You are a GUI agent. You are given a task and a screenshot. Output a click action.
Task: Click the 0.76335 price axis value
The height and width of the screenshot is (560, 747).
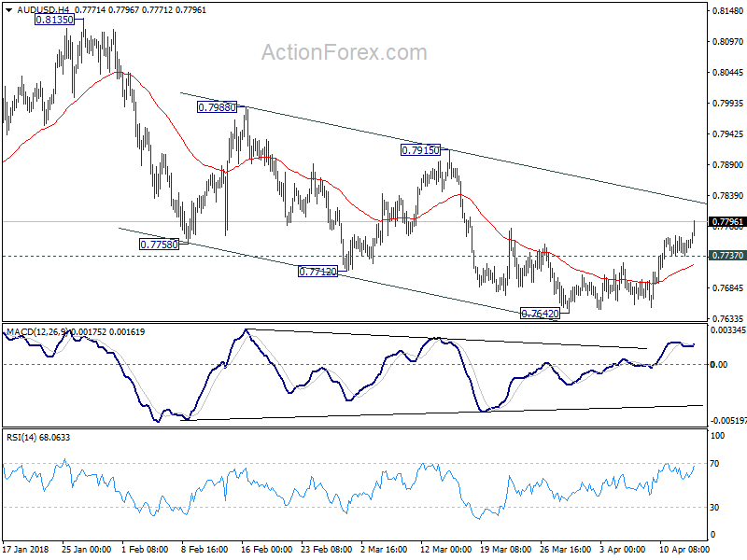point(727,318)
